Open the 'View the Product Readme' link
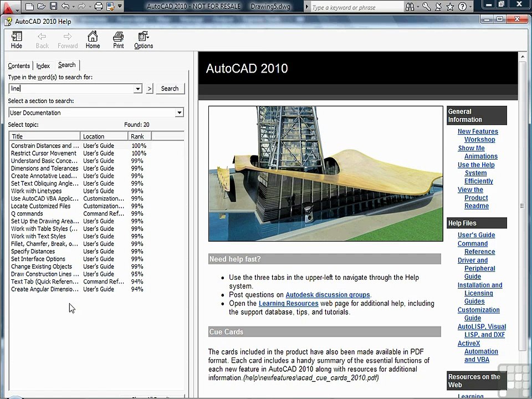The image size is (532, 399). 473,198
